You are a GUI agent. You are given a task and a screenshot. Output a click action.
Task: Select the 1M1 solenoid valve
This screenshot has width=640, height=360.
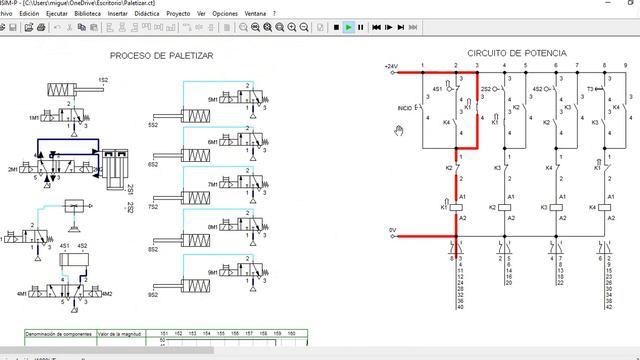[x=65, y=116]
